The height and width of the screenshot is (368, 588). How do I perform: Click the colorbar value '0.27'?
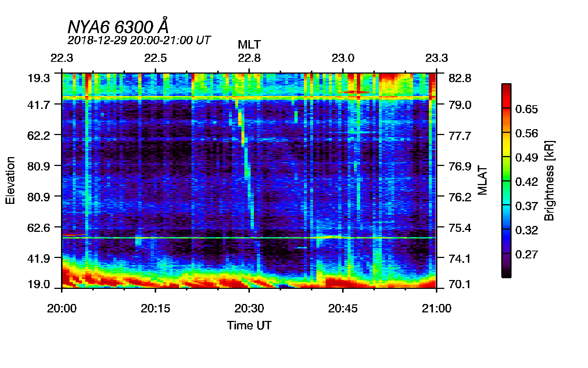click(527, 254)
